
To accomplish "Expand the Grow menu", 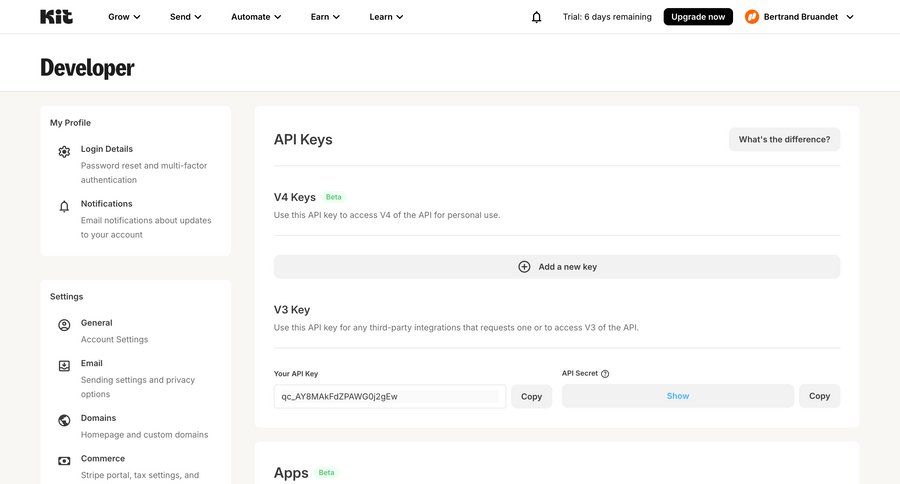I will point(124,17).
